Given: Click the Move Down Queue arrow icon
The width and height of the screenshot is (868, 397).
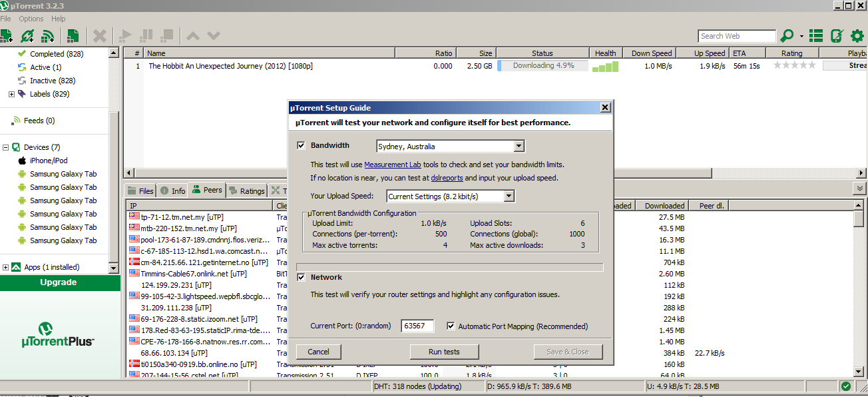Looking at the screenshot, I should (x=213, y=36).
